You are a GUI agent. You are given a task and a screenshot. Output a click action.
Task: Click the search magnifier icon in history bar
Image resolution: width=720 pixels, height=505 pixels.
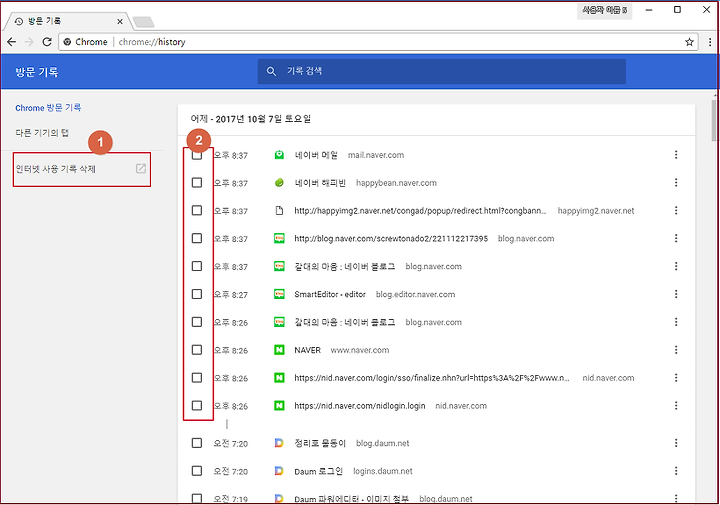(x=271, y=71)
